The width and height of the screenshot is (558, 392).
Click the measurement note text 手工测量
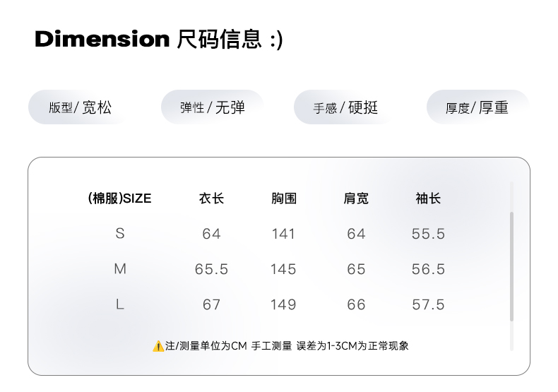[x=271, y=346]
